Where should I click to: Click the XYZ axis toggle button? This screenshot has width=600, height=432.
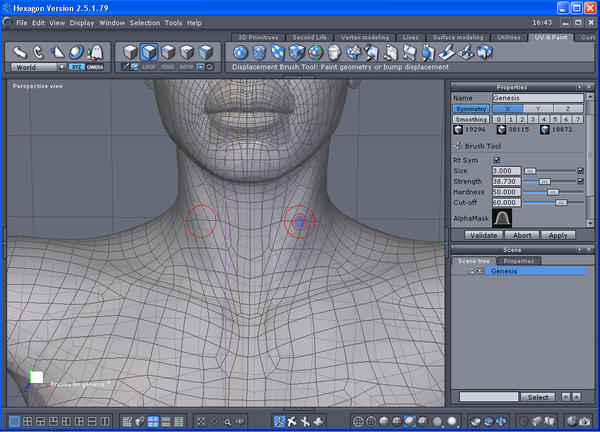click(x=77, y=67)
